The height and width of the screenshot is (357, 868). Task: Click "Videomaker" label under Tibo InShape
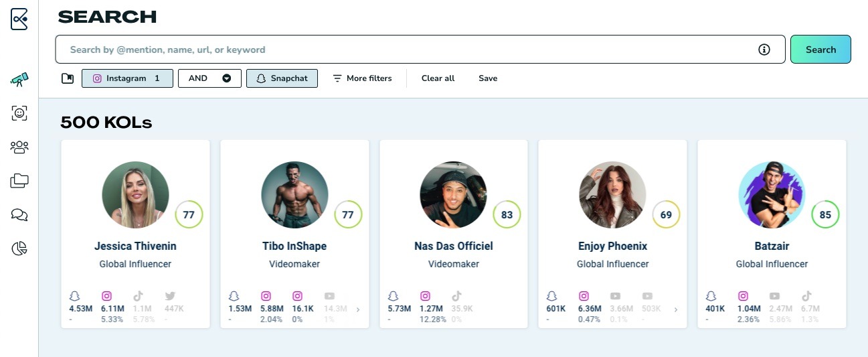point(294,264)
